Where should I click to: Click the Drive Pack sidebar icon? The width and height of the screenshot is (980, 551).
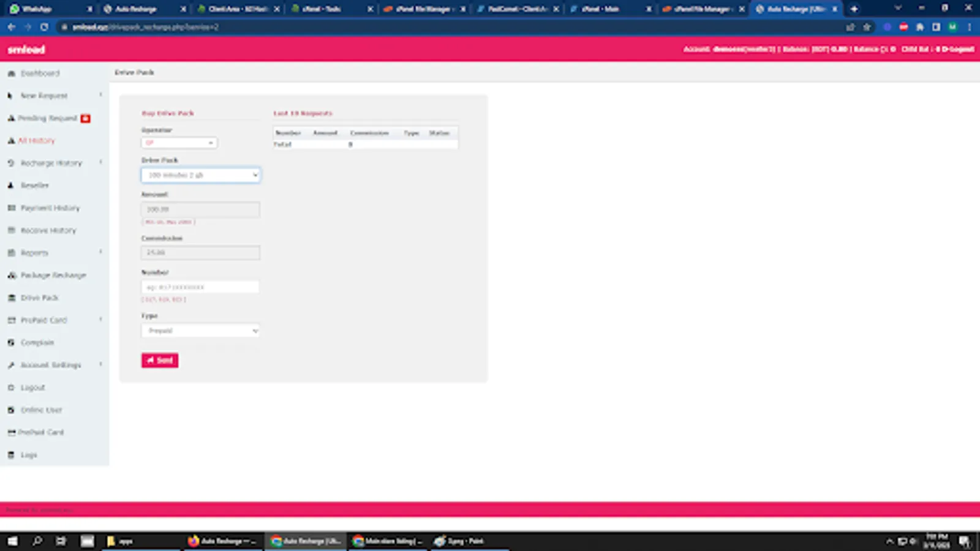coord(11,298)
